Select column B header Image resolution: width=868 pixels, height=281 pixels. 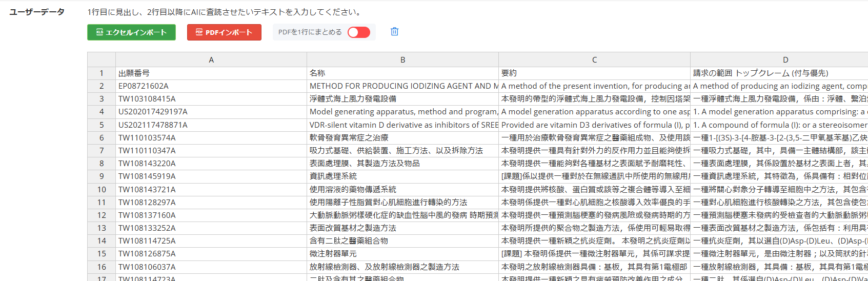click(x=402, y=60)
